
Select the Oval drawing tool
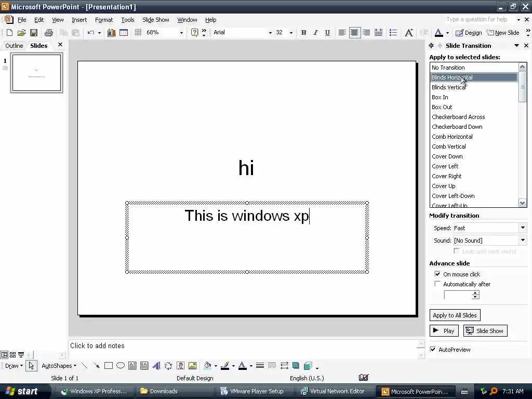click(121, 365)
